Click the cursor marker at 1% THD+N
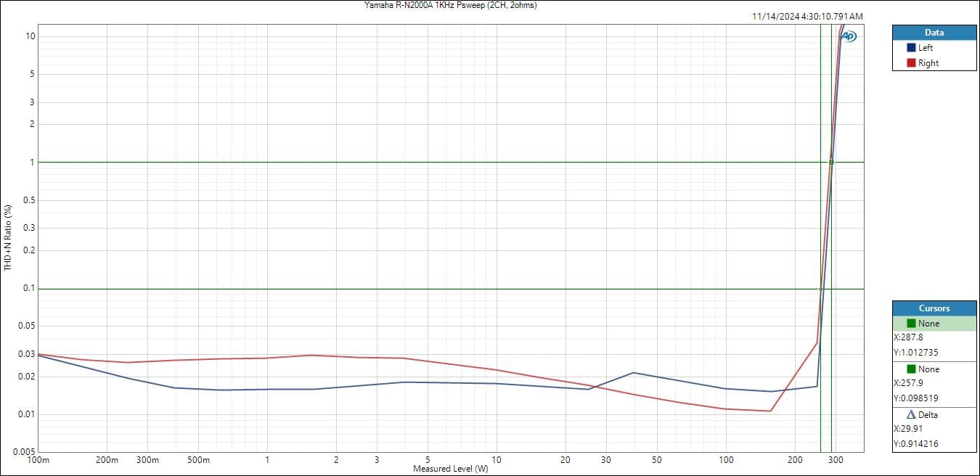The image size is (980, 476). [831, 163]
